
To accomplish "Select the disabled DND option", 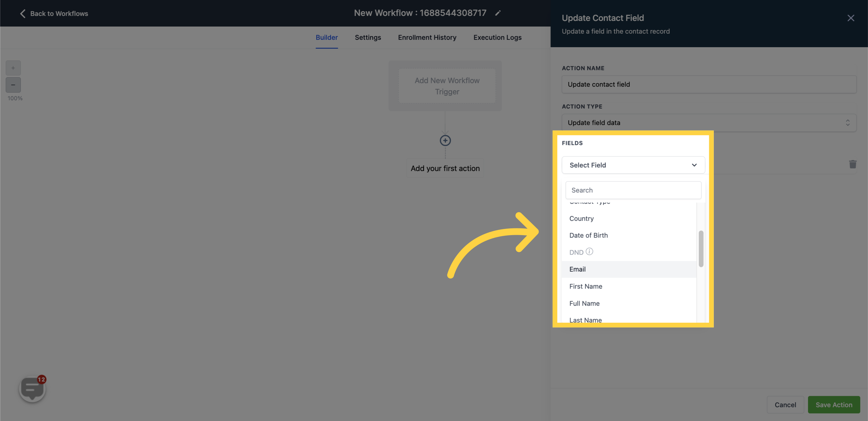I will (629, 252).
